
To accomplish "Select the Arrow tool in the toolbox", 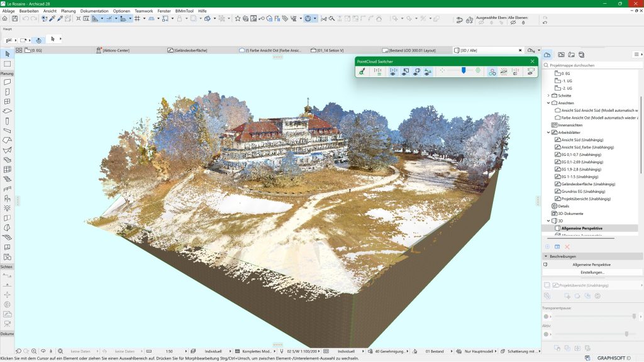I will point(7,54).
